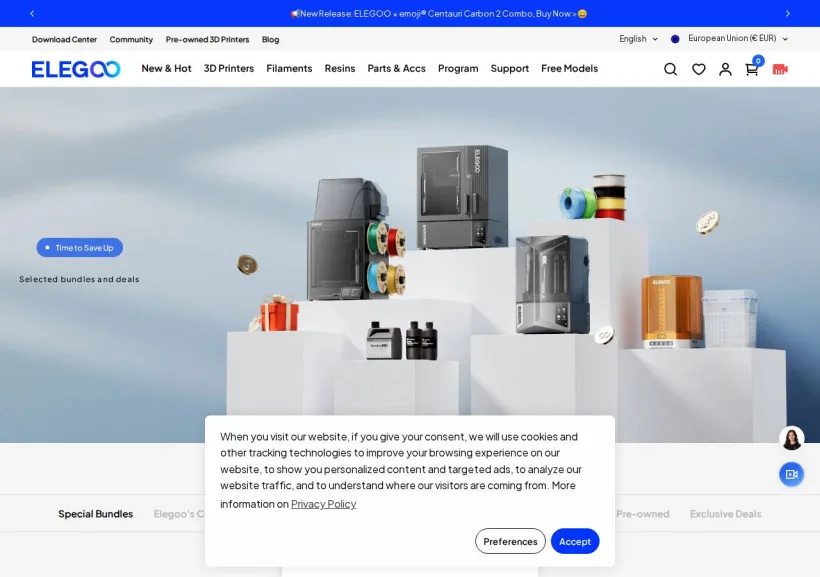The height and width of the screenshot is (577, 820).
Task: Open the wishlist heart icon
Action: 699,69
